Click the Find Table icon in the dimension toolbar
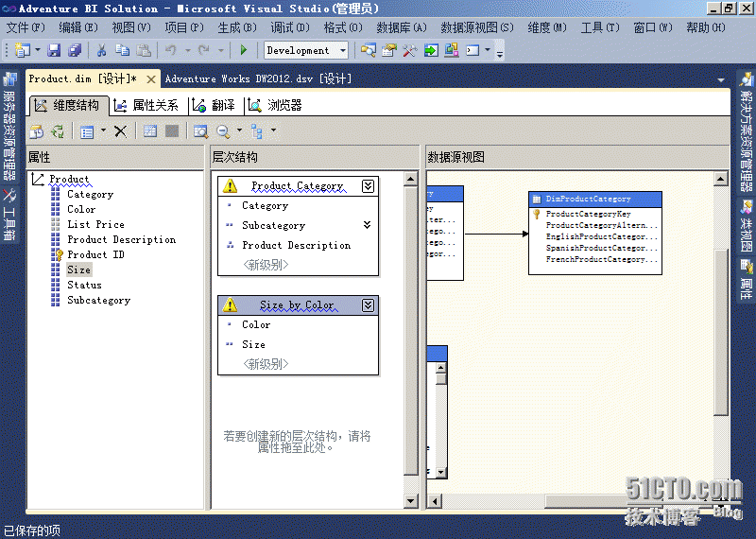Image resolution: width=756 pixels, height=539 pixels. 200,131
